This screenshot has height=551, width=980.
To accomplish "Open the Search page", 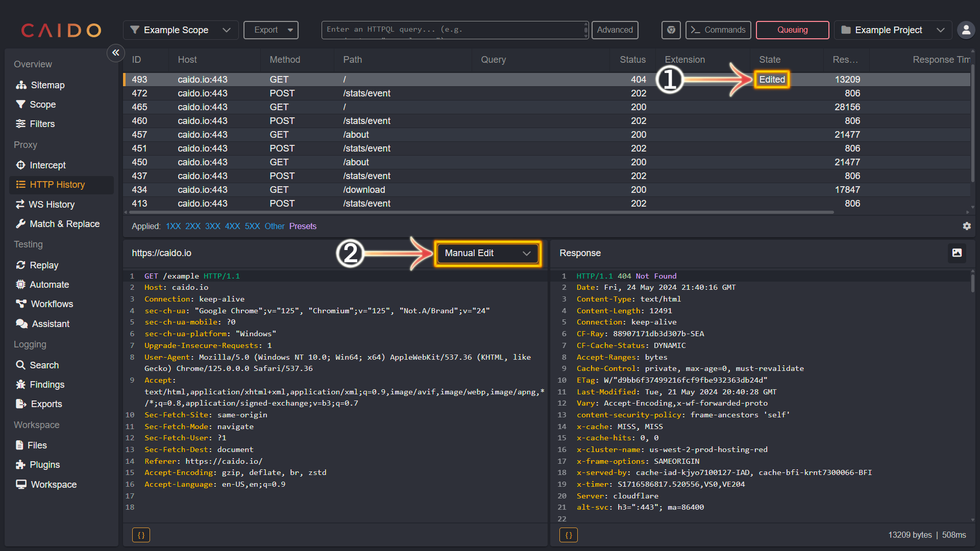I will (37, 365).
